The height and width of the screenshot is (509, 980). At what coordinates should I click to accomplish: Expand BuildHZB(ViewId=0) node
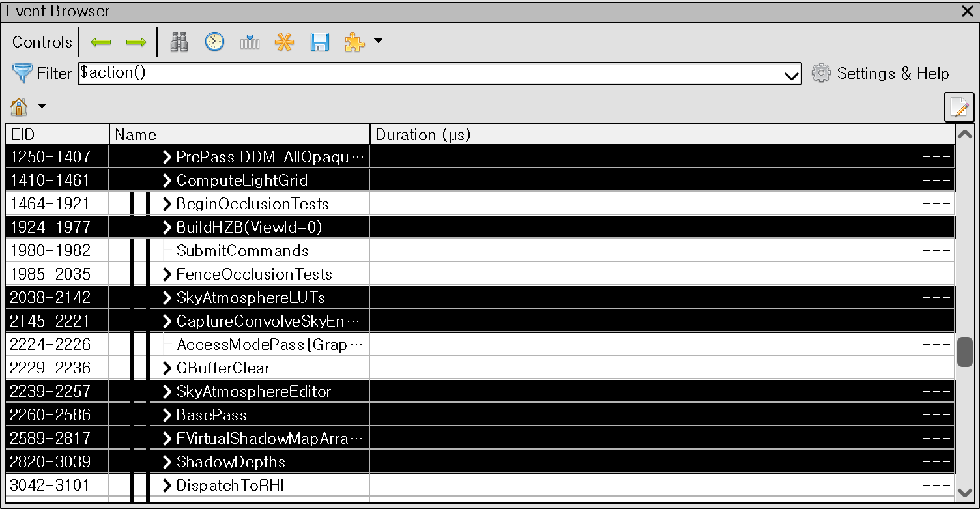point(167,227)
